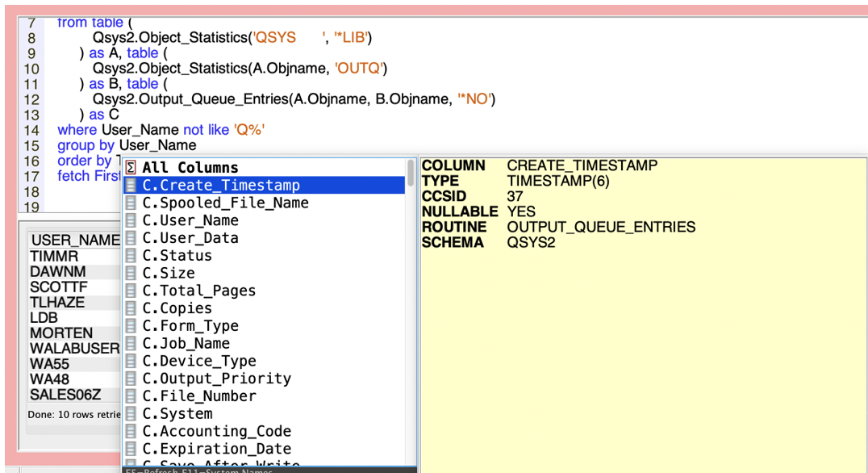
Task: Click the column icon beside C.User_Name
Action: [130, 220]
